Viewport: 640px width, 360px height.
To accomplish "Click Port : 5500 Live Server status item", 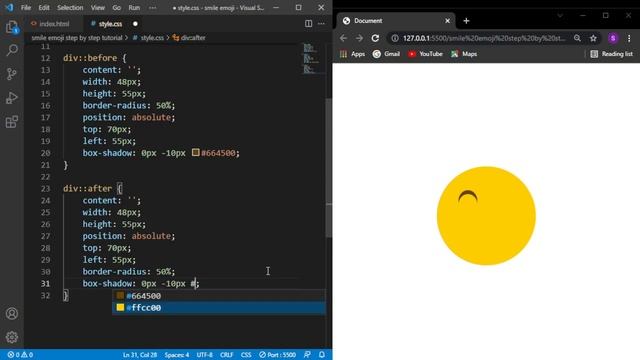I will [278, 355].
